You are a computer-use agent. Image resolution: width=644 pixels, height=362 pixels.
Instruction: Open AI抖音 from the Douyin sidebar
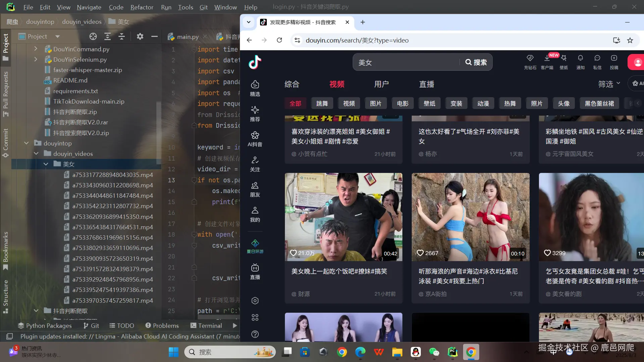coord(255,139)
